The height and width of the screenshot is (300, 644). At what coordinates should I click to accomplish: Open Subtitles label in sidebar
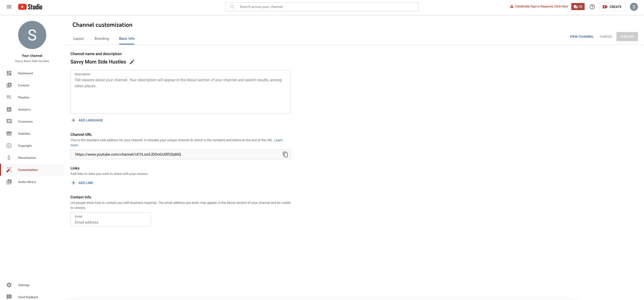24,134
